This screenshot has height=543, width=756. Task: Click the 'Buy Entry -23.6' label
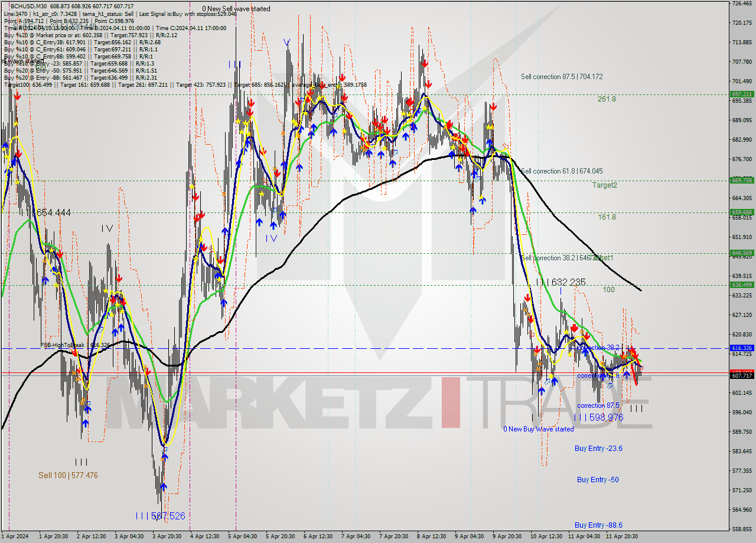(598, 449)
